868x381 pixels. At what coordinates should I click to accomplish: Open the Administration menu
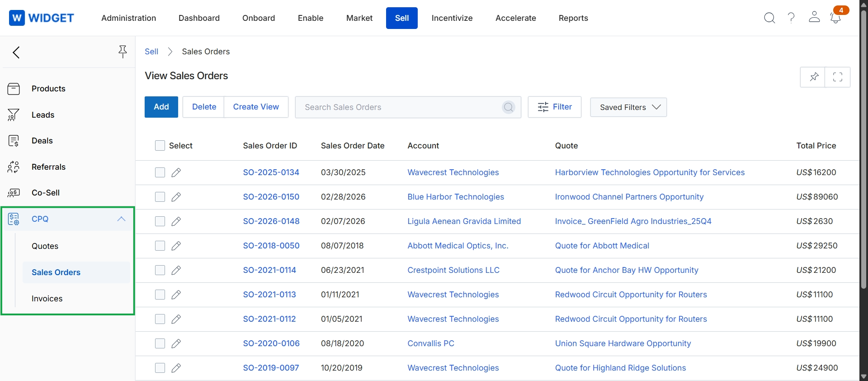pyautogui.click(x=129, y=18)
